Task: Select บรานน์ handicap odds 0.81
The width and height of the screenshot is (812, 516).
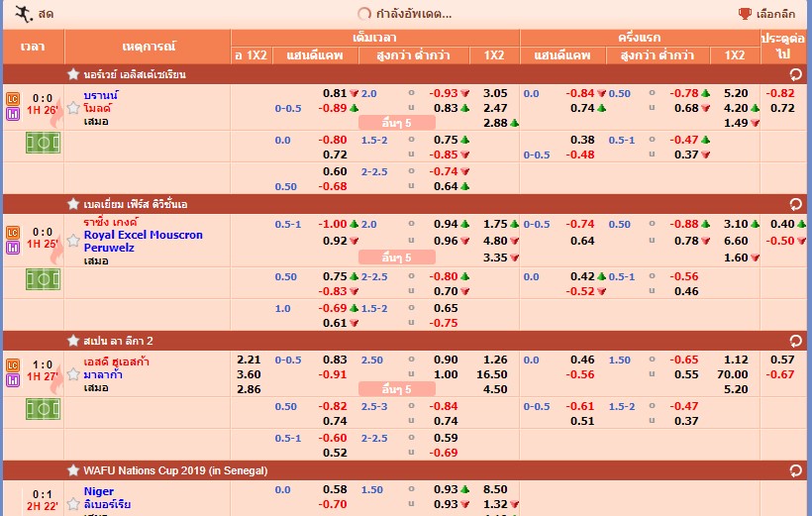Action: [335, 93]
